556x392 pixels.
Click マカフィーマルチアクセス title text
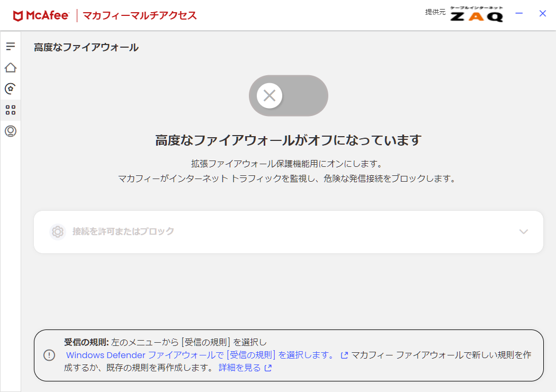pyautogui.click(x=139, y=15)
